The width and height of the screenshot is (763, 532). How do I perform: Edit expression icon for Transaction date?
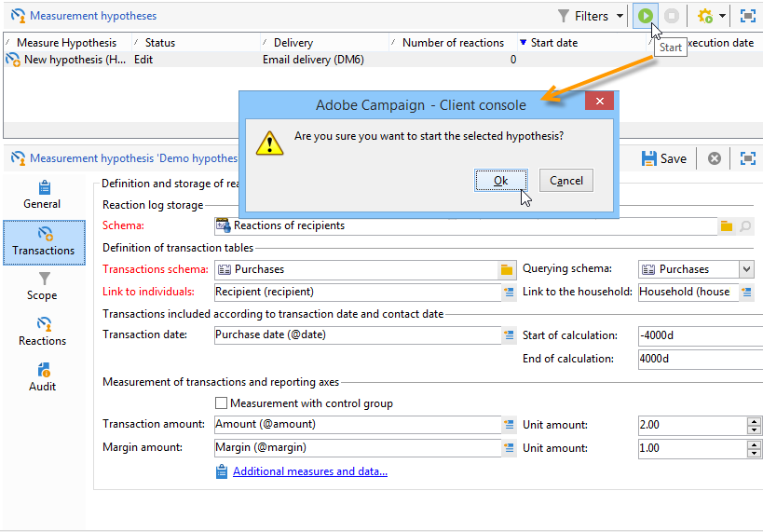click(509, 334)
